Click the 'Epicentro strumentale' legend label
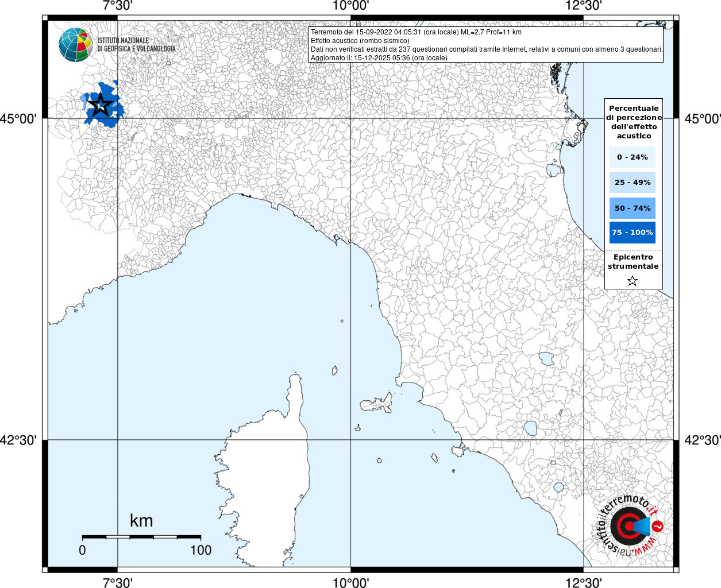This screenshot has width=721, height=588. (x=633, y=262)
